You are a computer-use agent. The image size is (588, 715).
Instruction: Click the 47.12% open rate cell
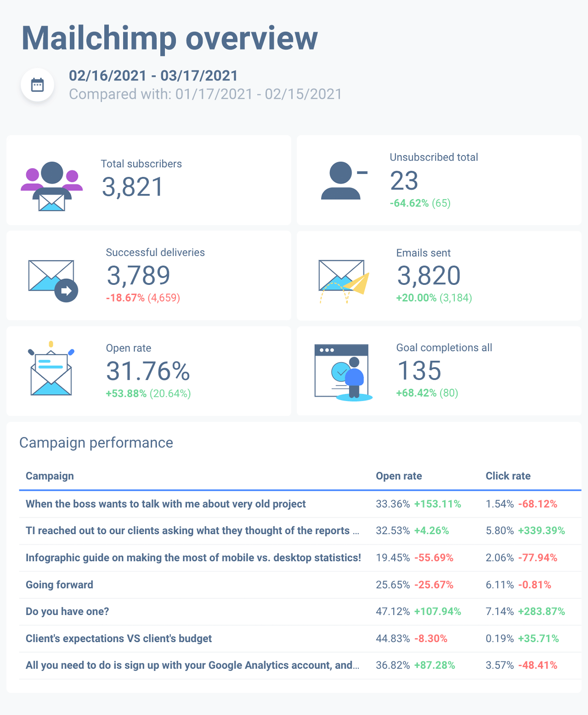tap(393, 612)
